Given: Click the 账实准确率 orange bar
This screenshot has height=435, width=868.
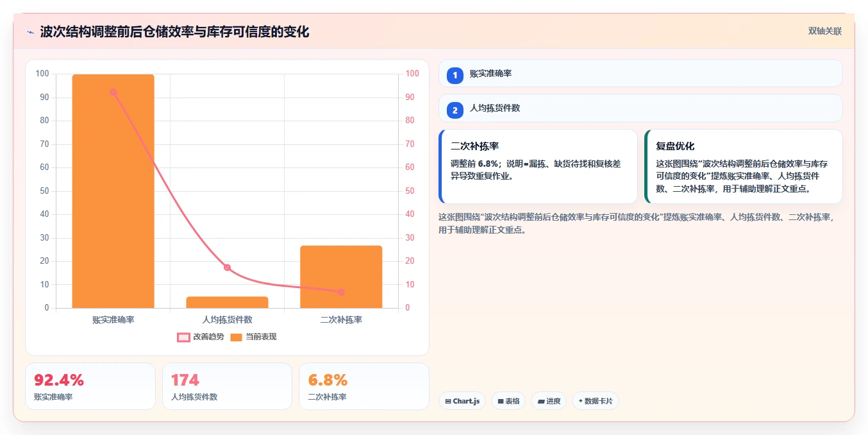Looking at the screenshot, I should click(x=113, y=191).
